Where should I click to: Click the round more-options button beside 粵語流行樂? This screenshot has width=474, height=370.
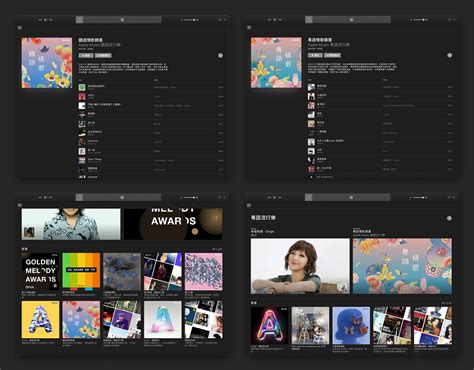point(449,218)
